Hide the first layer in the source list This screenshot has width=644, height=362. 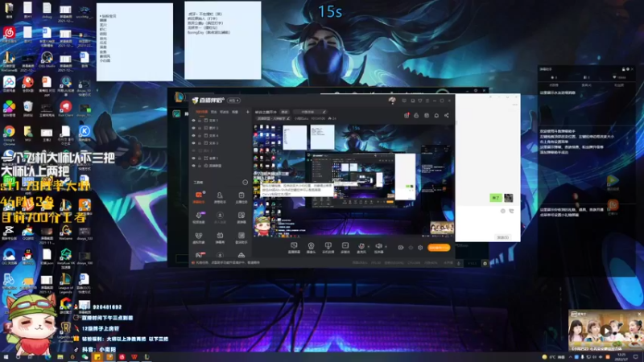(194, 121)
